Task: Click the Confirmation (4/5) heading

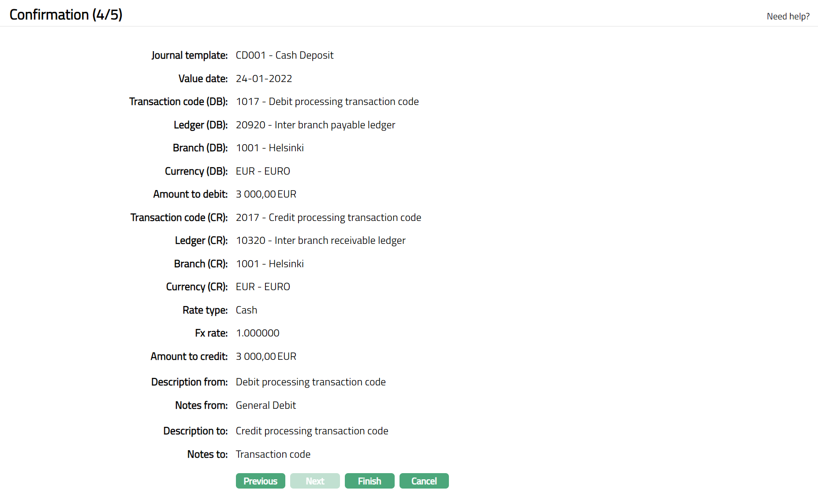Action: coord(66,15)
